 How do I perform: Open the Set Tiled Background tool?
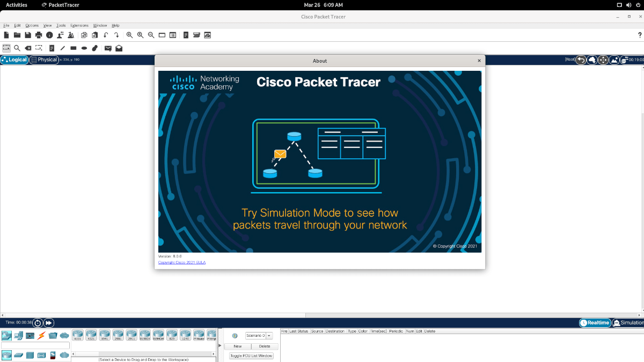[x=613, y=60]
